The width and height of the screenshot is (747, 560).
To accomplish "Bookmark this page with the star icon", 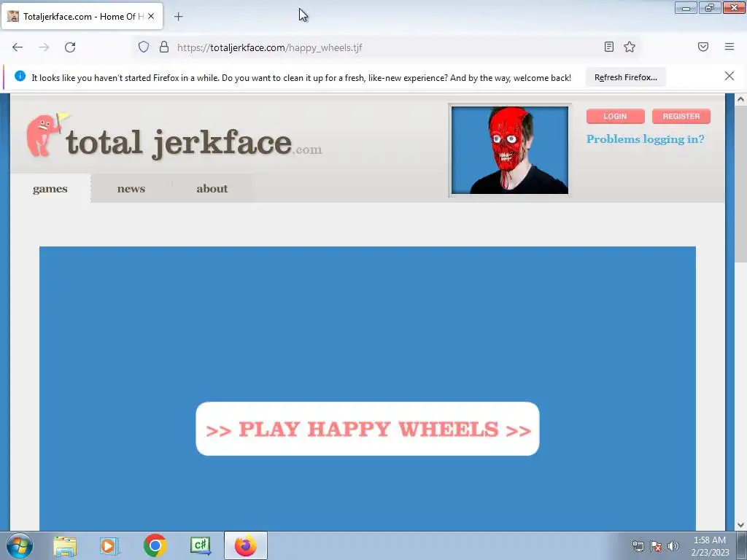I will 630,47.
